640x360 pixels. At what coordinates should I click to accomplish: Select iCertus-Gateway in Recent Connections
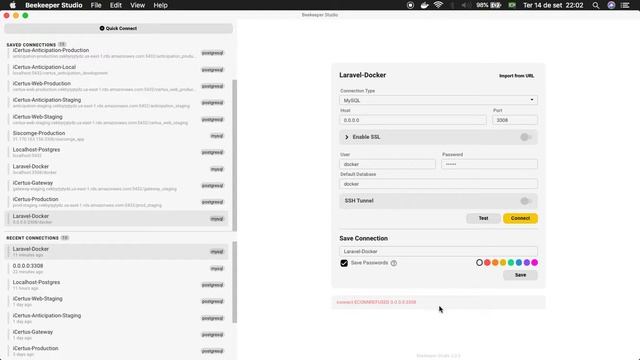click(x=117, y=335)
